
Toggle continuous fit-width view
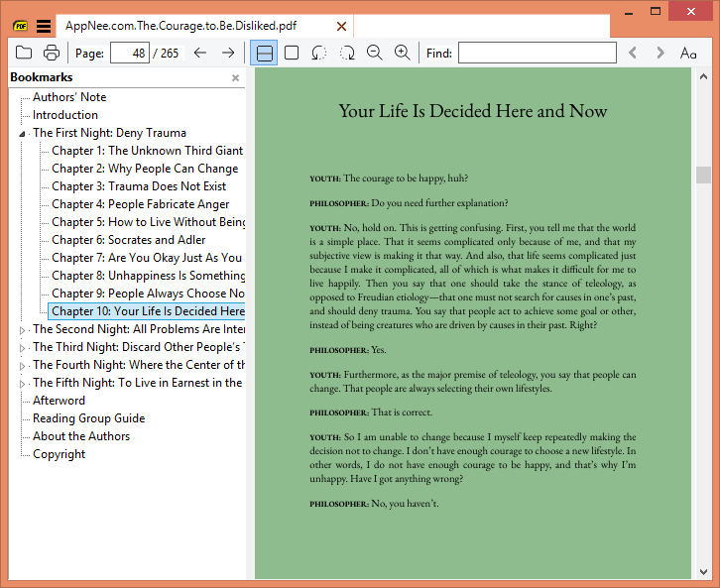click(264, 53)
